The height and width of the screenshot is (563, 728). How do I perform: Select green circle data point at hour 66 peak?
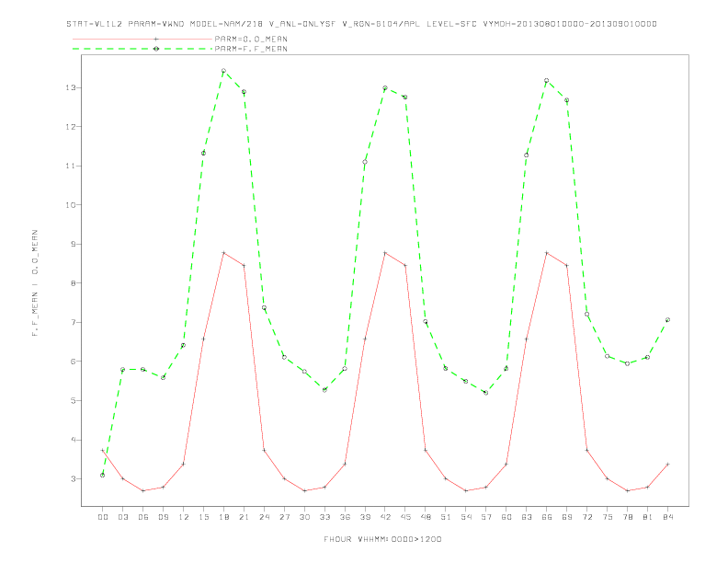pos(547,80)
